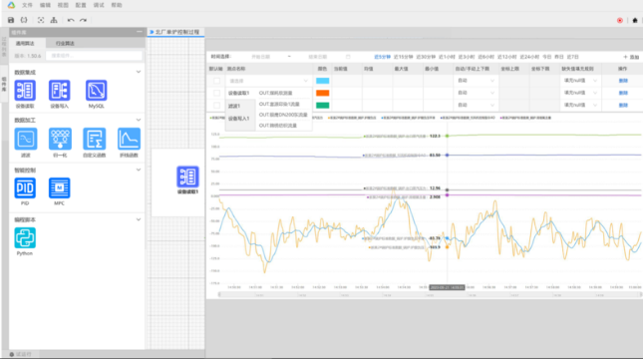Image resolution: width=644 pixels, height=359 pixels.
Task: Tick the checkbox in the third table row
Action: (216, 106)
